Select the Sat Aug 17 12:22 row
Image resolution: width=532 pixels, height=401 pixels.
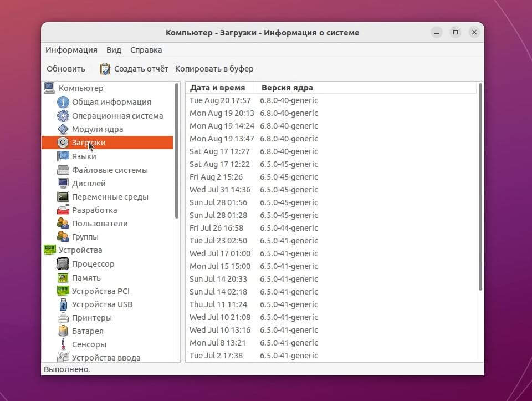tap(331, 164)
